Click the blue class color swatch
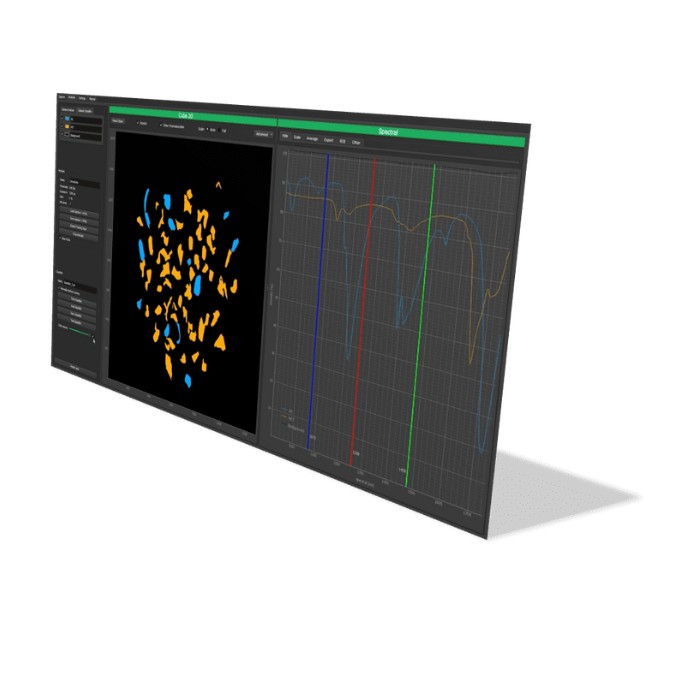 click(x=68, y=119)
